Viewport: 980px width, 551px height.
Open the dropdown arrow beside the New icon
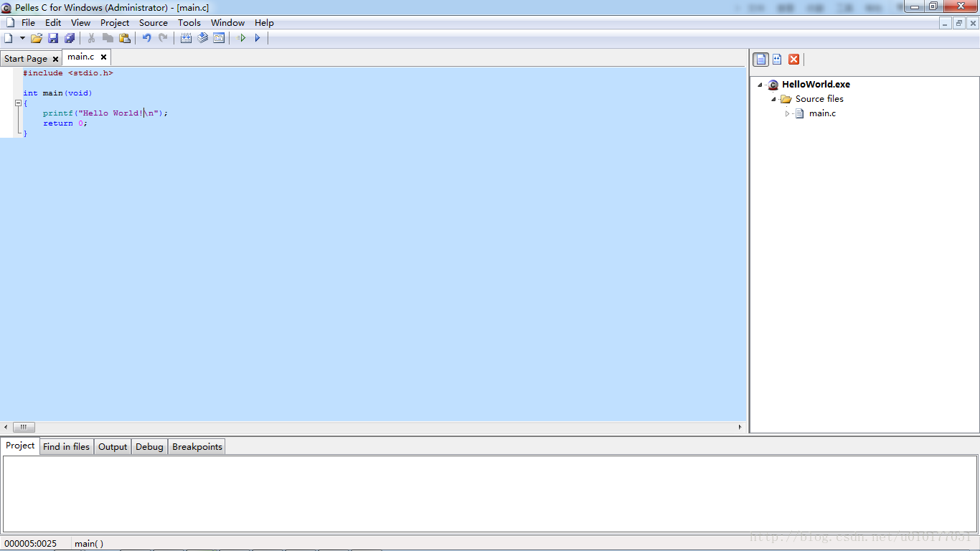click(x=22, y=38)
